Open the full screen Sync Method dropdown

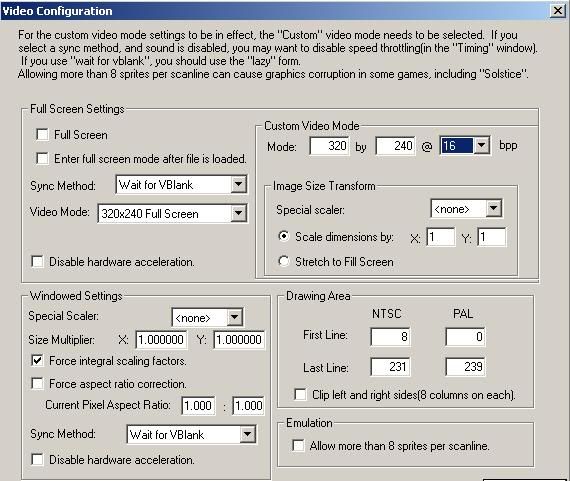[181, 185]
